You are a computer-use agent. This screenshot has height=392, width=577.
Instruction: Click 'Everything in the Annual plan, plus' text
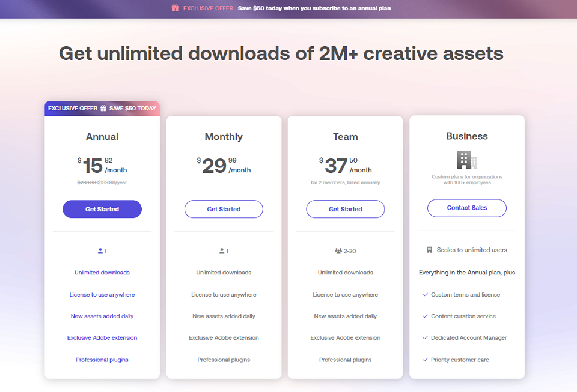467,273
